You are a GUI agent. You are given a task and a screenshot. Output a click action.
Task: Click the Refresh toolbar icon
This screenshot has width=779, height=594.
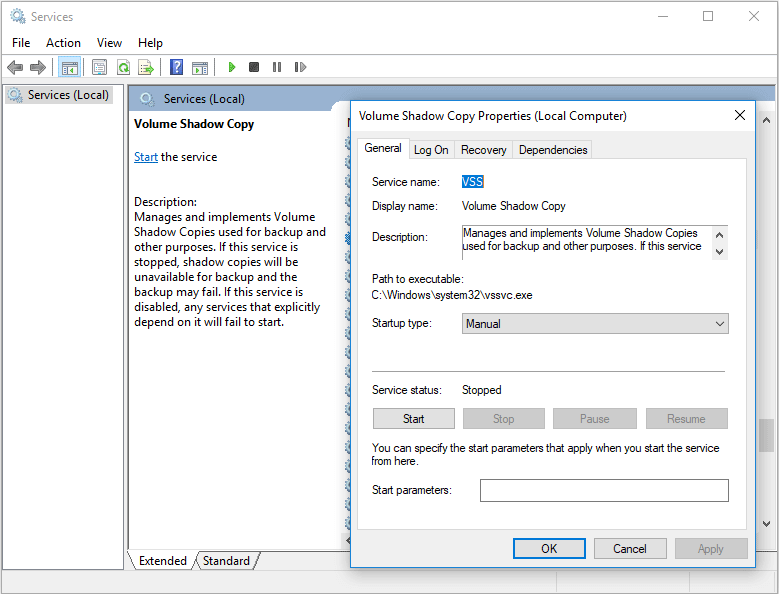[123, 67]
